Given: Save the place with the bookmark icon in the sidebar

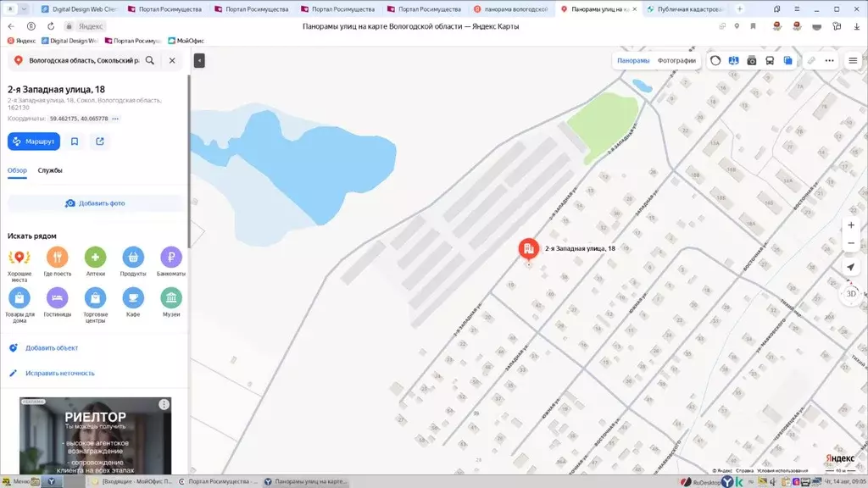Looking at the screenshot, I should [x=75, y=141].
